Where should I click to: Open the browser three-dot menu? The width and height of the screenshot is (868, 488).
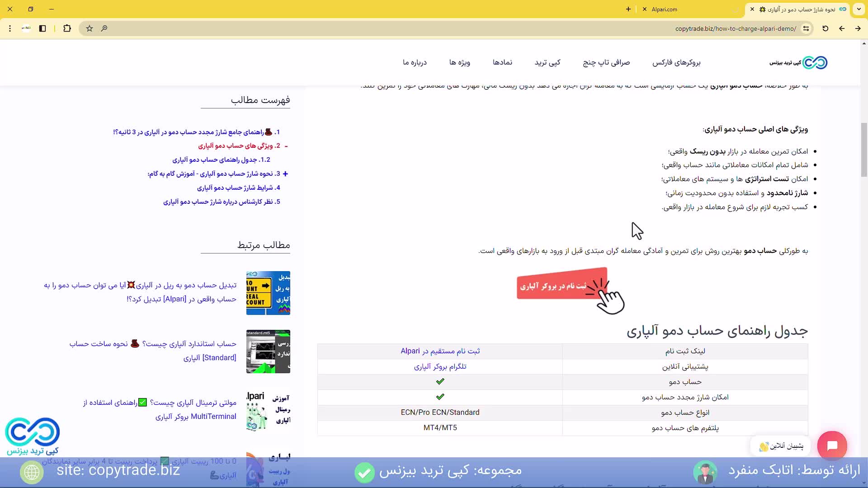[10, 28]
